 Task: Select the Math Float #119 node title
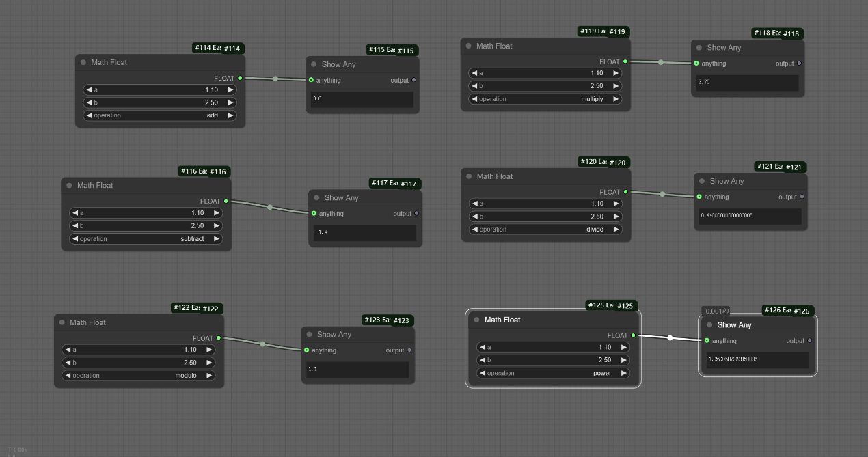tap(494, 46)
